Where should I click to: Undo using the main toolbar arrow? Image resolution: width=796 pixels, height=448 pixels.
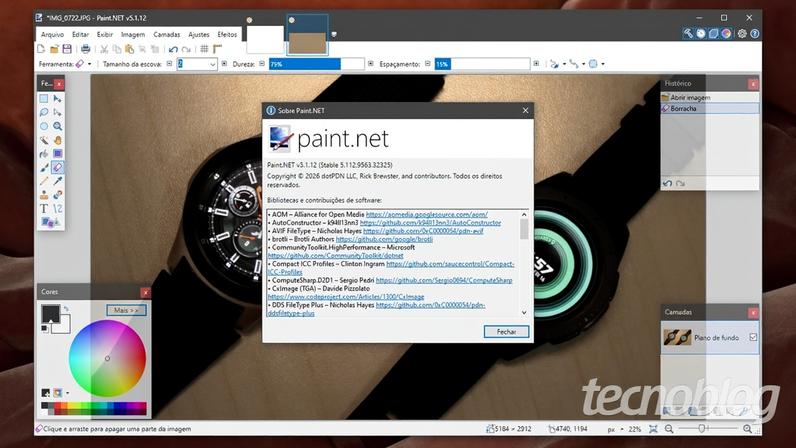click(x=173, y=49)
